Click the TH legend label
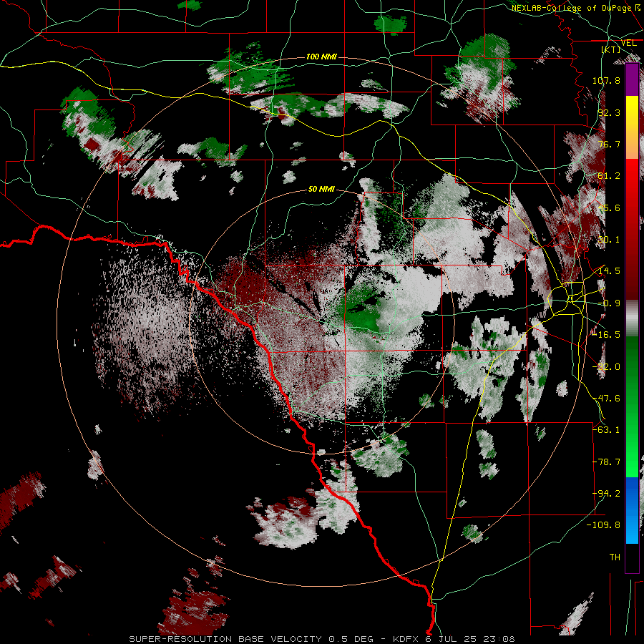The width and height of the screenshot is (644, 644). pos(615,557)
